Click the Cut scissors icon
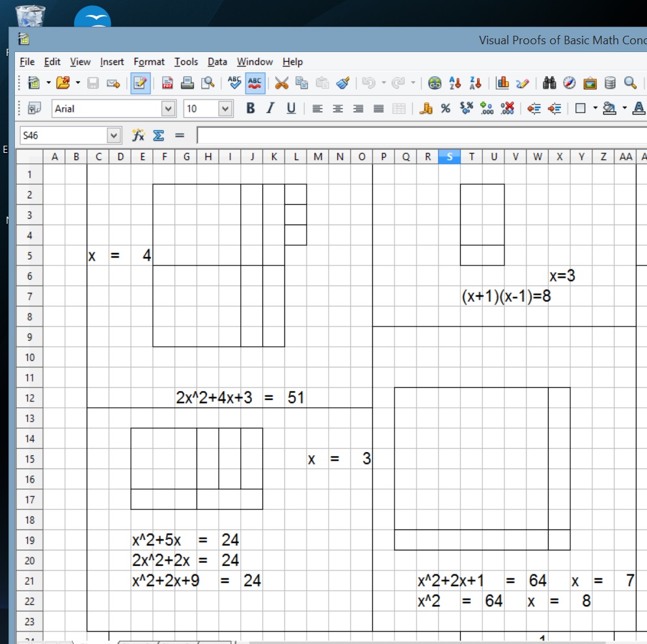The image size is (647, 644). tap(281, 83)
